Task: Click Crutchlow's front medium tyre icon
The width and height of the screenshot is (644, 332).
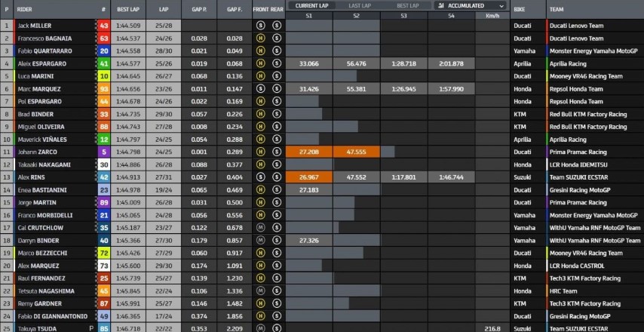Action: click(x=260, y=228)
